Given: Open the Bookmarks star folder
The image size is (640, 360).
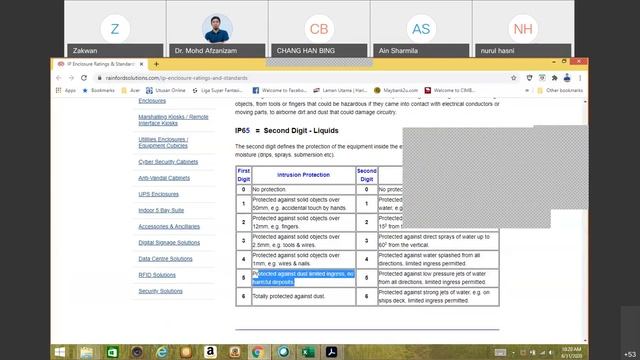Looking at the screenshot, I should pyautogui.click(x=98, y=90).
